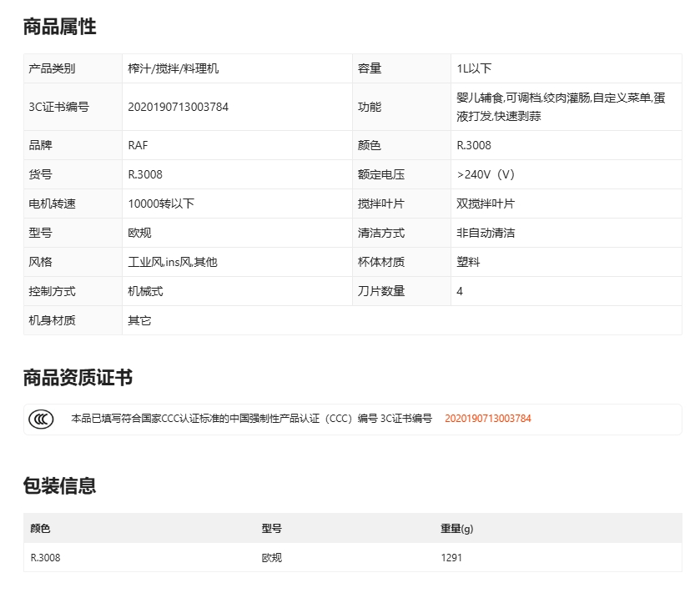The height and width of the screenshot is (593, 700).
Task: Click the 重量(g) column header
Action: [x=456, y=529]
